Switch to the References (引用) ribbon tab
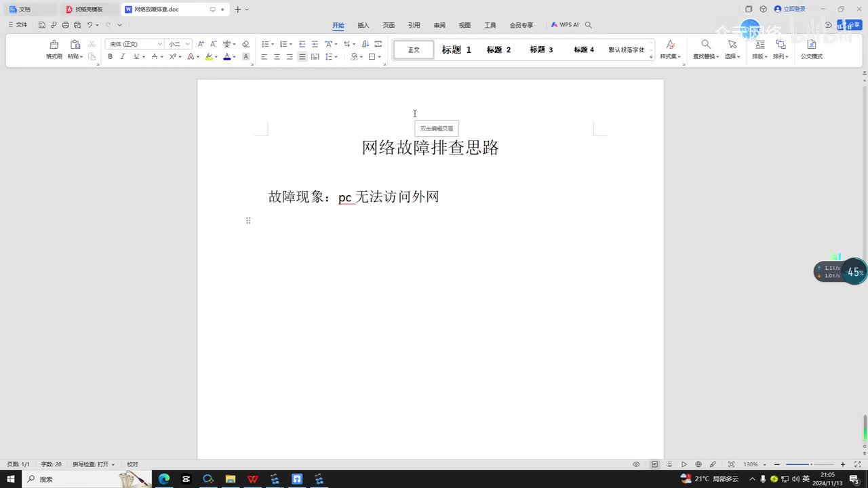The width and height of the screenshot is (868, 488). click(x=414, y=25)
